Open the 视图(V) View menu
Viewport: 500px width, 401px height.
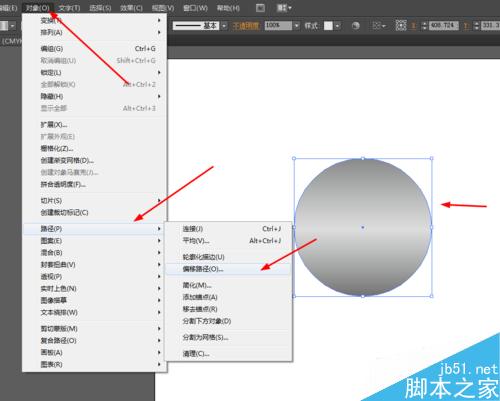pos(163,8)
